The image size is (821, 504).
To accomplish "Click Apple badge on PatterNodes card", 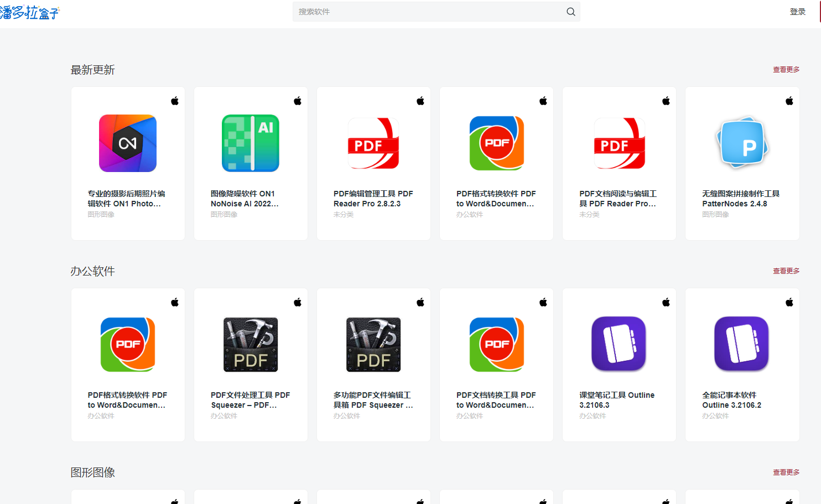I will [x=789, y=101].
